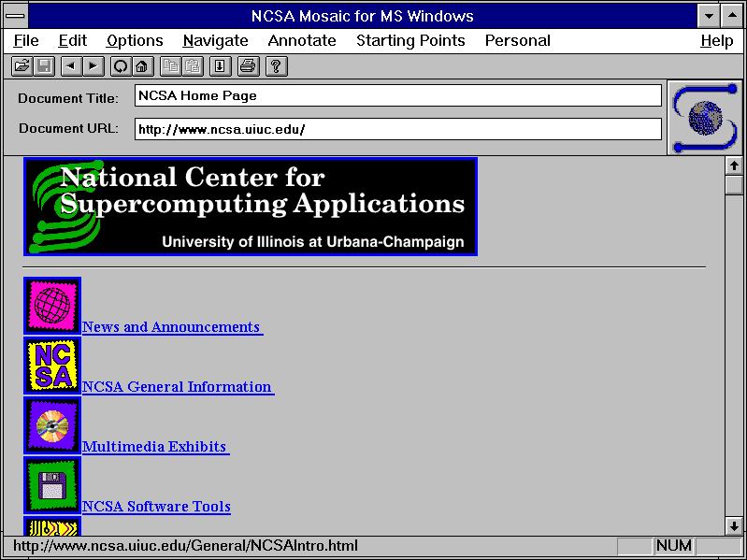The image size is (747, 560).
Task: Go forward with the right arrow button
Action: (x=93, y=65)
